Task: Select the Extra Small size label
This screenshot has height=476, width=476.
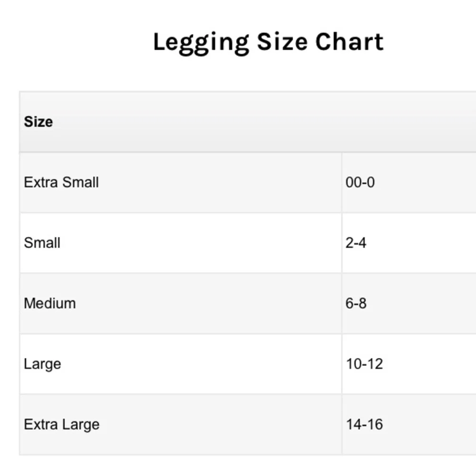Action: [61, 182]
